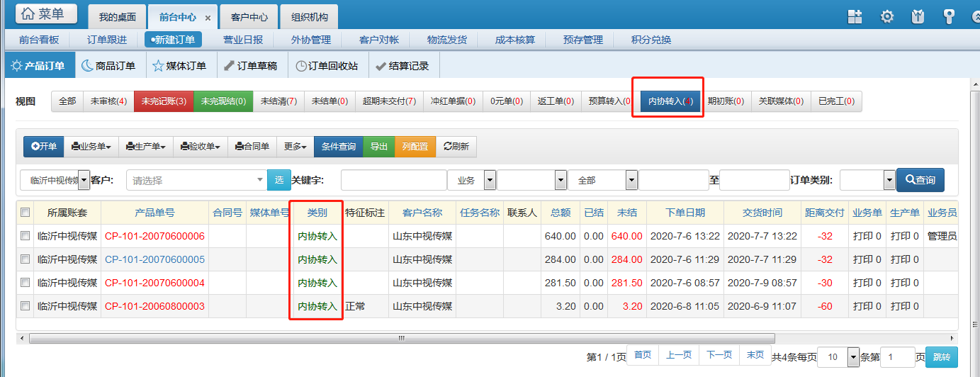Click the 关键字 keyword input field
Viewport: 980px width, 377px height.
[393, 181]
